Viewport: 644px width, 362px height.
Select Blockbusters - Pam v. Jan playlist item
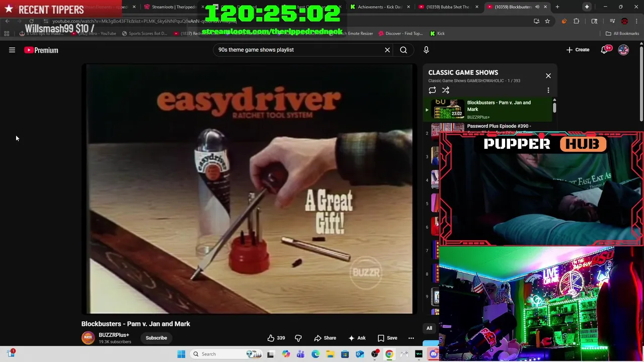(x=488, y=110)
